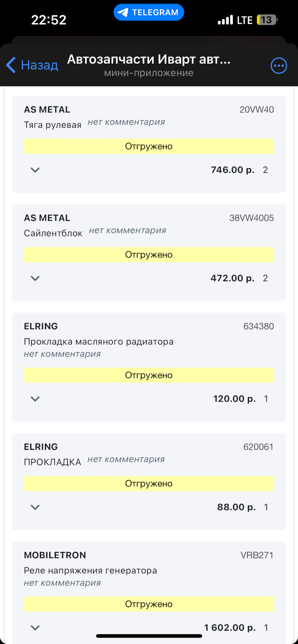Click the Отгружено status for Тяга рулевая
Screen dimensions: 298x644
(x=149, y=147)
